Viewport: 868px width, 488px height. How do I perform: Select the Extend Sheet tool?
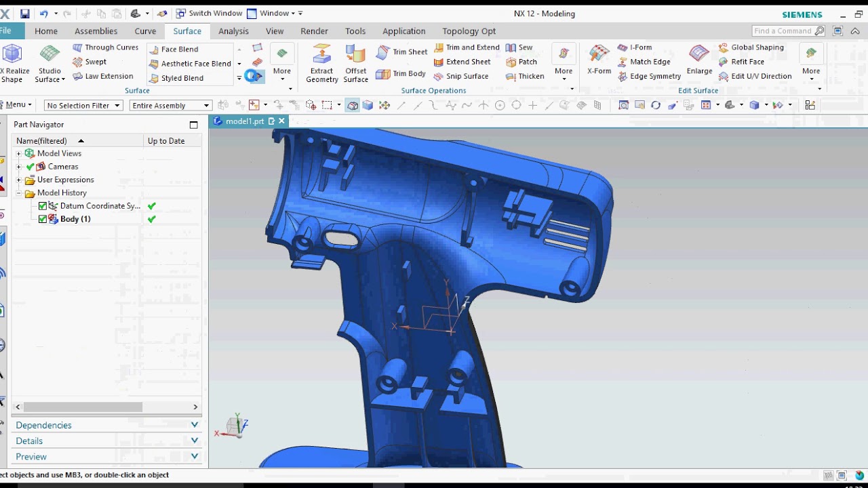pyautogui.click(x=462, y=62)
